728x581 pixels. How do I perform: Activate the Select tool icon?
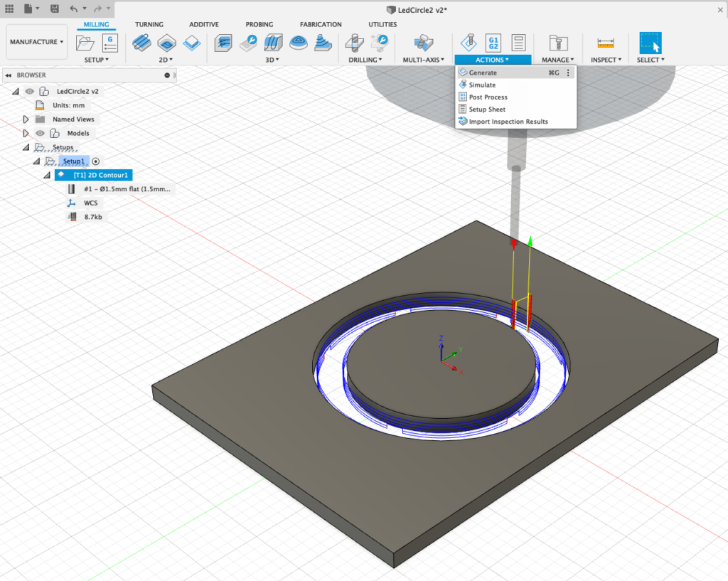coord(651,43)
